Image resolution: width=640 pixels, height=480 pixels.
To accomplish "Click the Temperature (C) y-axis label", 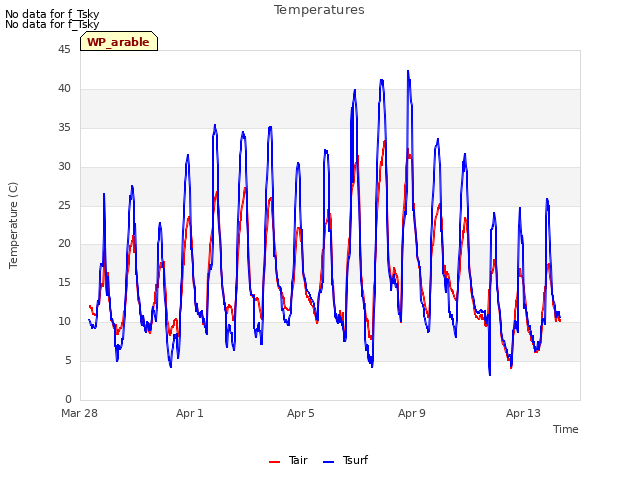I will pyautogui.click(x=13, y=225).
